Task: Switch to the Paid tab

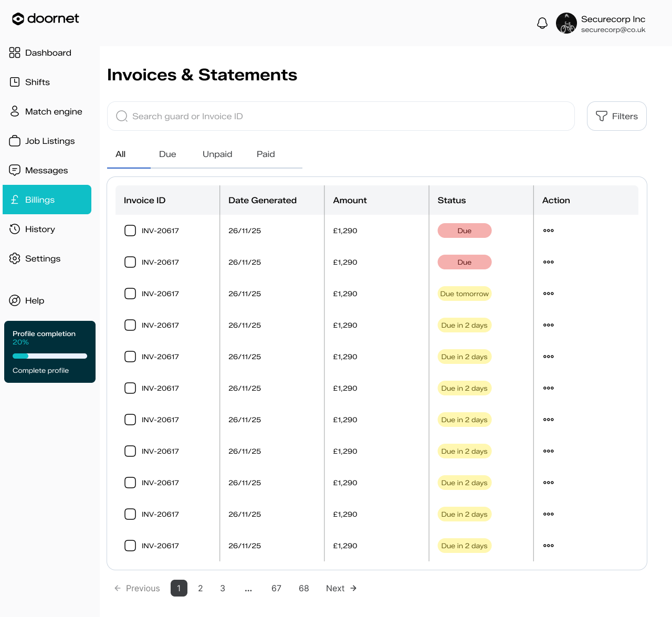Action: pos(266,154)
